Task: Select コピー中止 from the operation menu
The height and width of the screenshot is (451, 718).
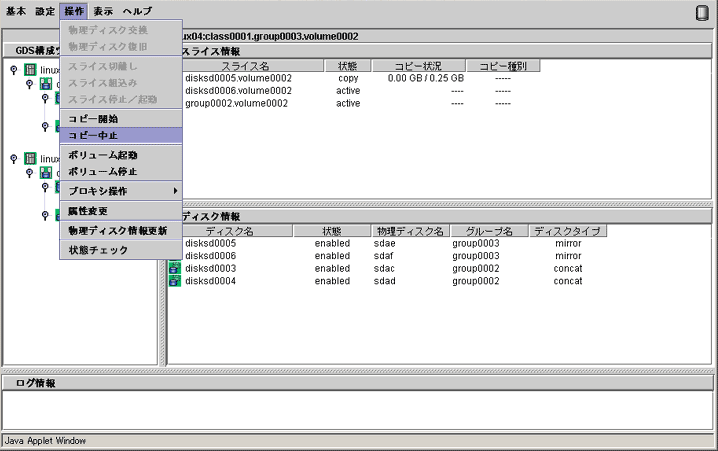Action: (x=93, y=135)
